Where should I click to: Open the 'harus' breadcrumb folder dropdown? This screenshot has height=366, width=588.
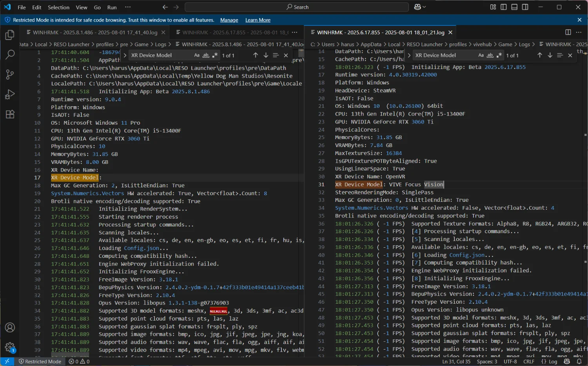(x=347, y=44)
